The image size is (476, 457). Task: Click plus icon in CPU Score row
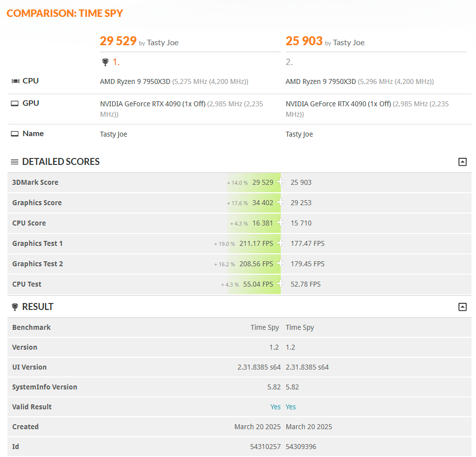tap(281, 223)
